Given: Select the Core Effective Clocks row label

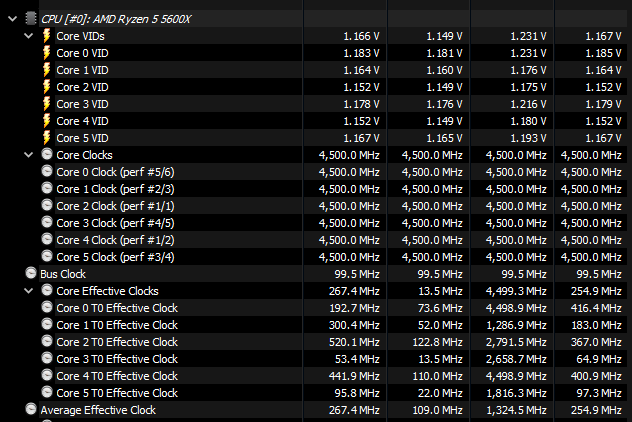Looking at the screenshot, I should pyautogui.click(x=107, y=291).
